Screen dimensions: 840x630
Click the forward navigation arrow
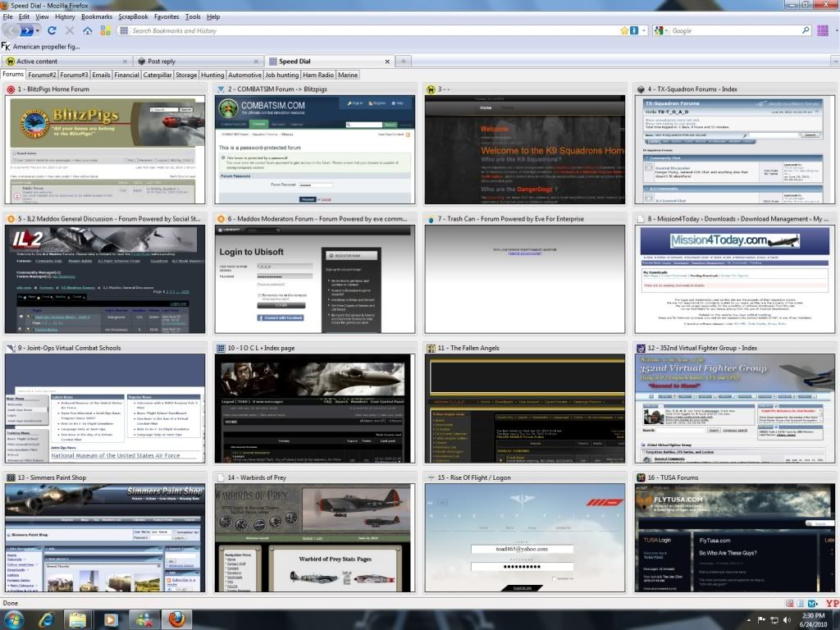[25, 30]
